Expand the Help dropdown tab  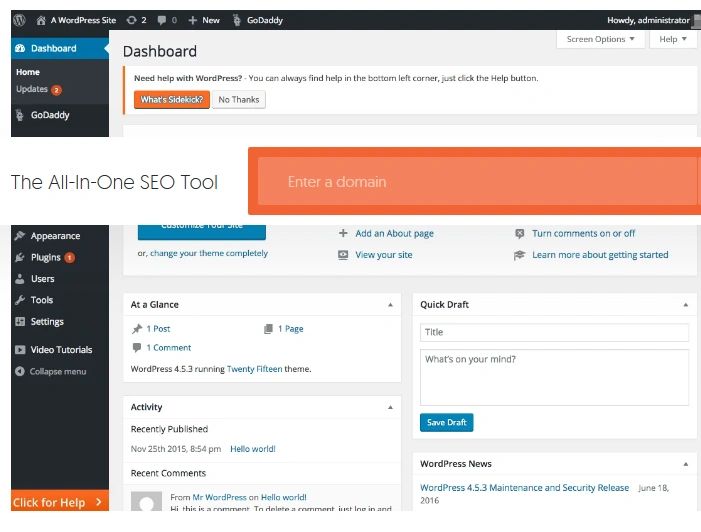pos(673,39)
